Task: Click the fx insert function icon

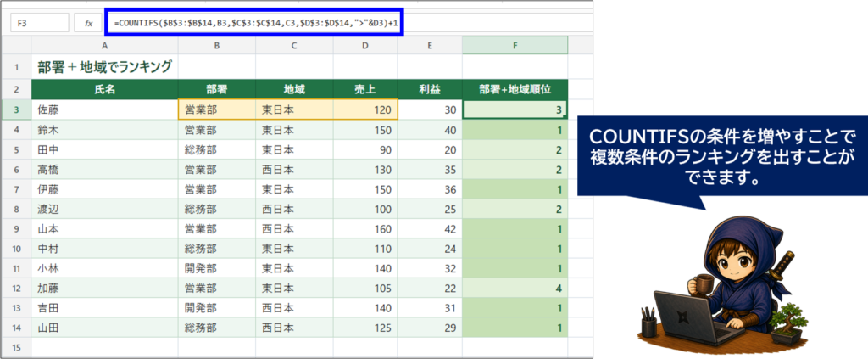Action: [x=88, y=23]
